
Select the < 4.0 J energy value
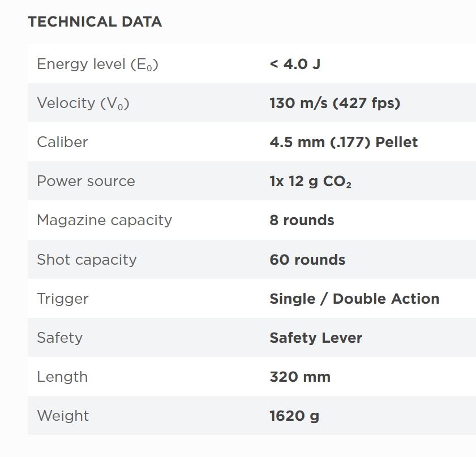click(295, 64)
